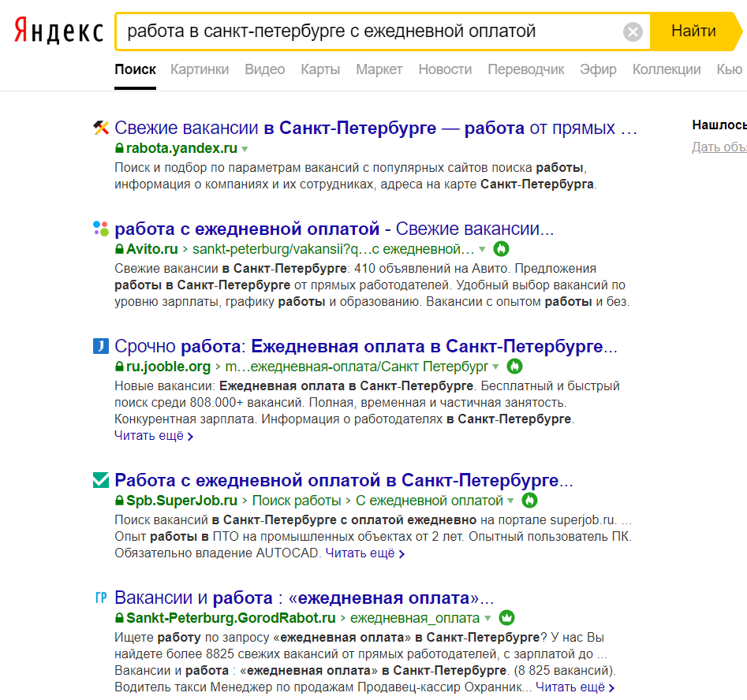Open the sankt-peterburg/vakansii Avito path link
The width and height of the screenshot is (747, 700).
click(x=333, y=249)
